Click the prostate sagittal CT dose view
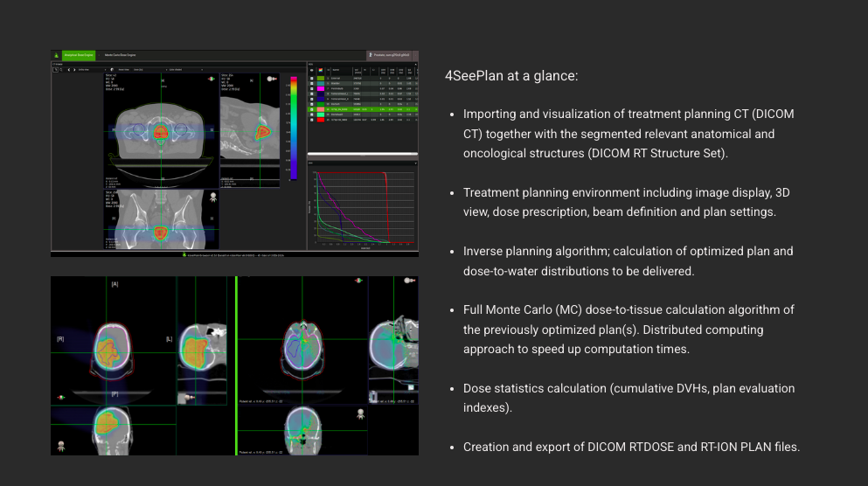This screenshot has height=486, width=868. pos(250,130)
